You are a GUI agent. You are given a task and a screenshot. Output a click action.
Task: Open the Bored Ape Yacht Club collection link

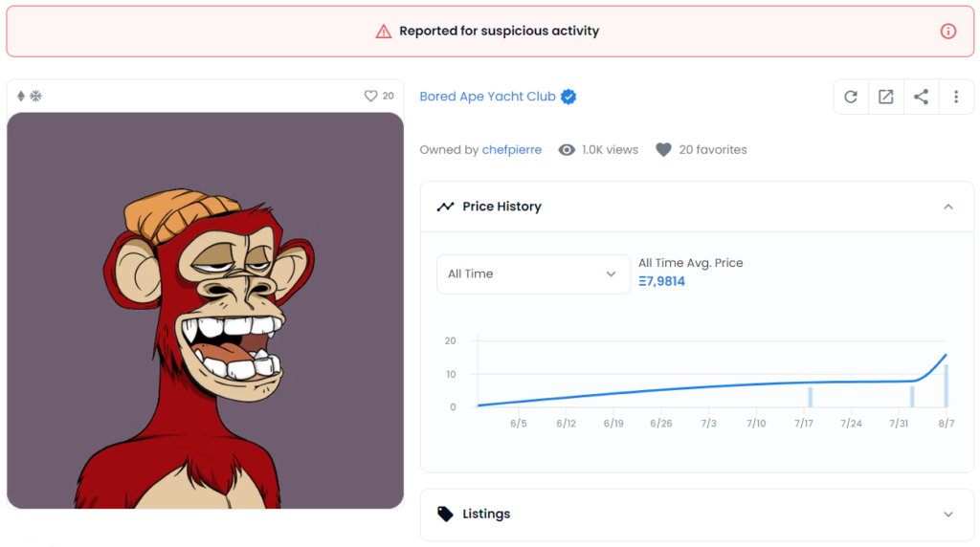[487, 97]
